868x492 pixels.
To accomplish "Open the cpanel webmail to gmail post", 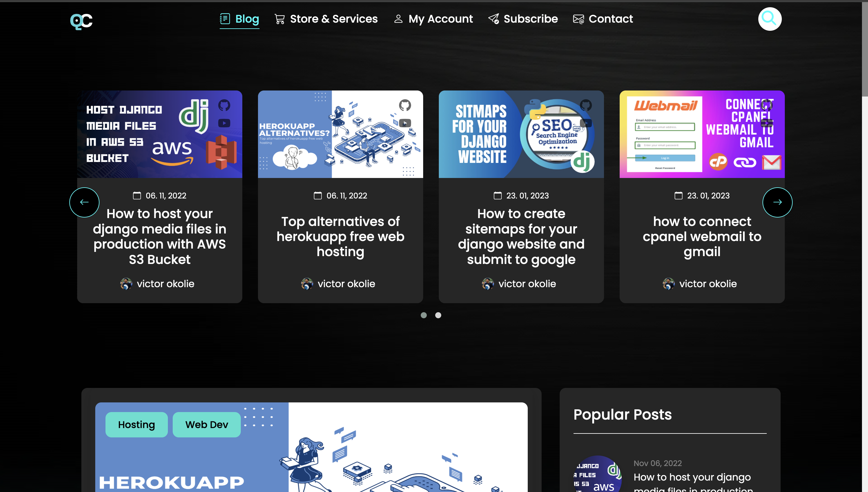I will [702, 236].
